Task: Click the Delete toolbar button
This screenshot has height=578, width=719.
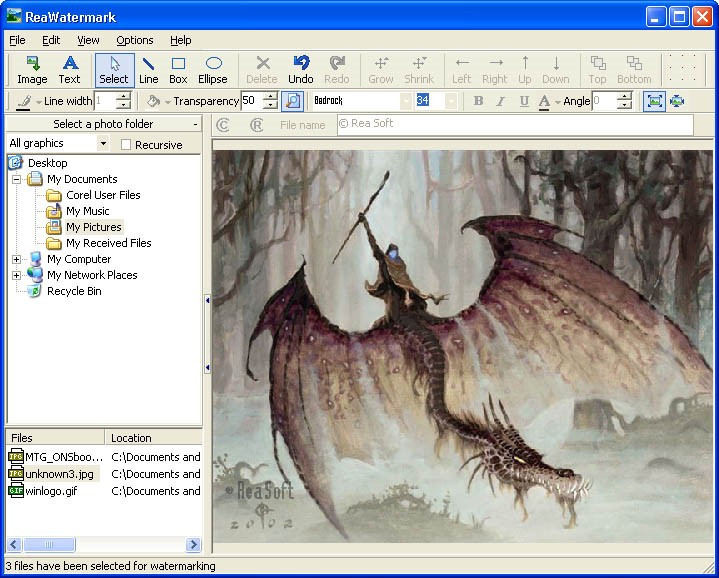Action: pos(262,70)
